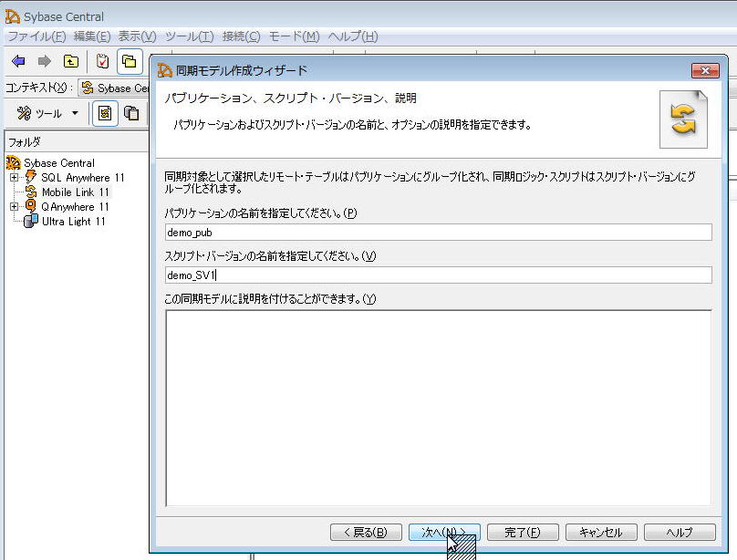Click inside the model description text area
The width and height of the screenshot is (737, 560).
tap(438, 406)
